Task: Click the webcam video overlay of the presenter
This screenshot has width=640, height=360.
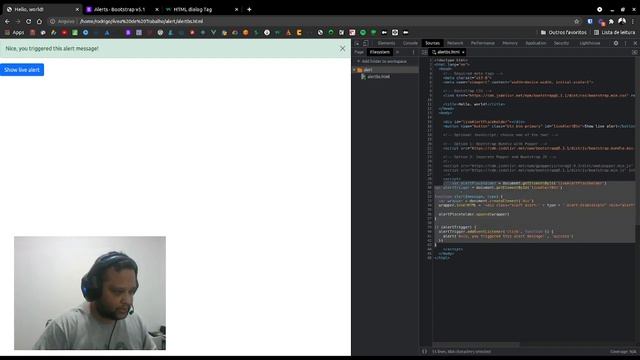Action: 90,293
